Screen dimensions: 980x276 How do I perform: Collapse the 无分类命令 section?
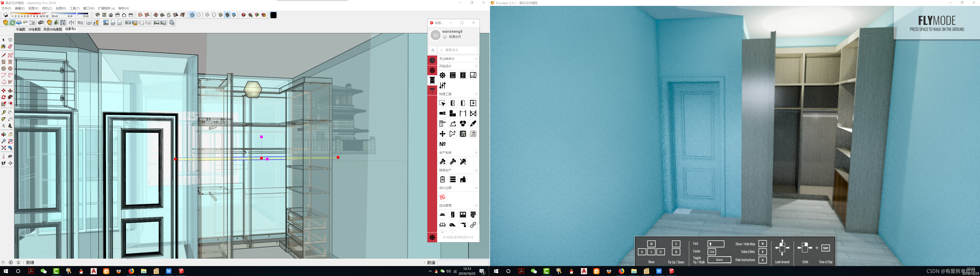(x=476, y=59)
